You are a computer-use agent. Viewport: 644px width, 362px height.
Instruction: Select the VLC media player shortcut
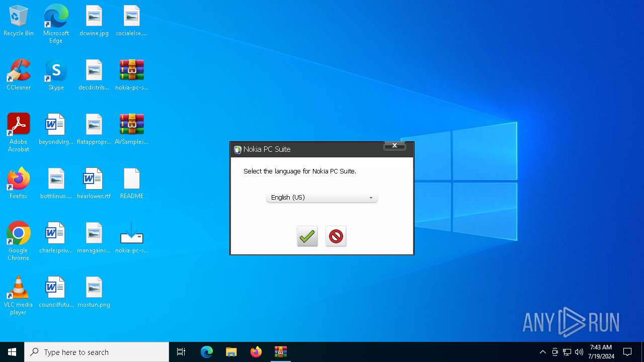click(19, 296)
